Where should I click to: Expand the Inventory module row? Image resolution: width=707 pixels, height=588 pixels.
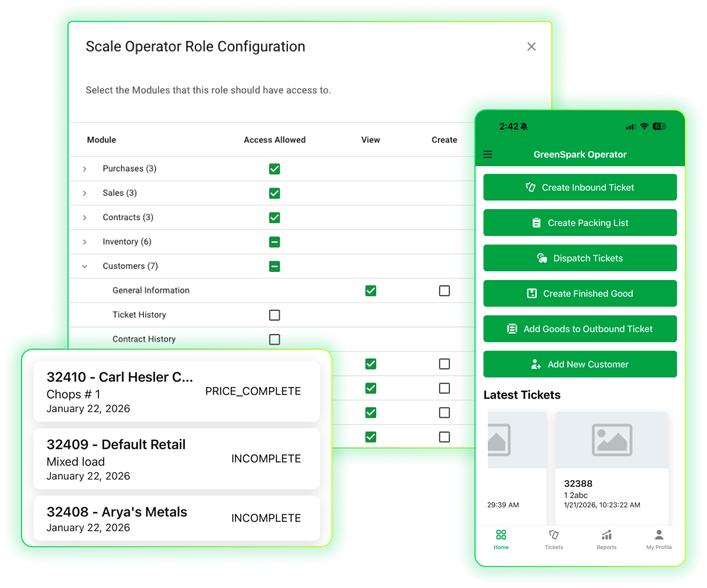coord(85,242)
